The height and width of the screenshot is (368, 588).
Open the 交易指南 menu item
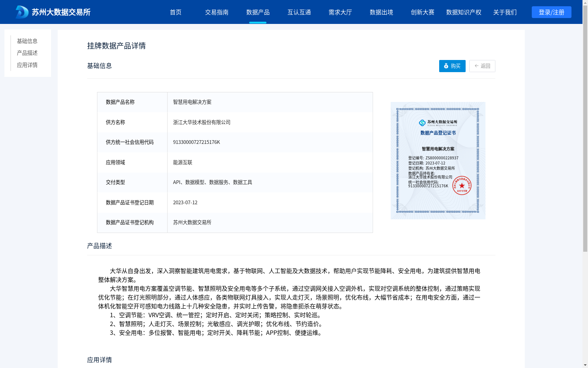click(x=217, y=12)
